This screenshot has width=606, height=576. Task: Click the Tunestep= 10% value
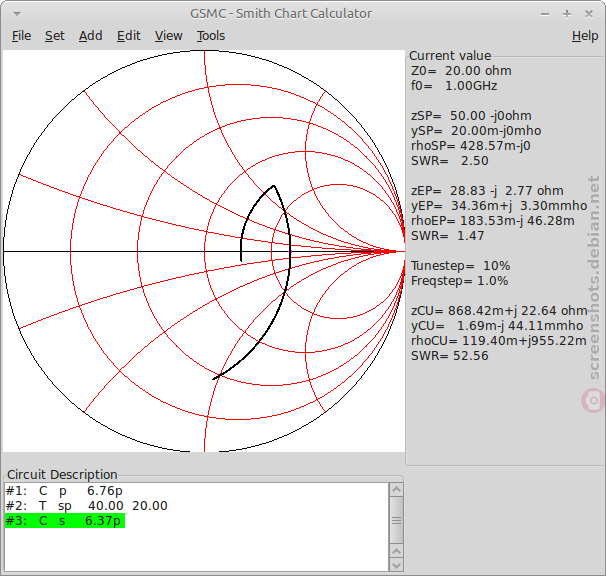pyautogui.click(x=460, y=266)
